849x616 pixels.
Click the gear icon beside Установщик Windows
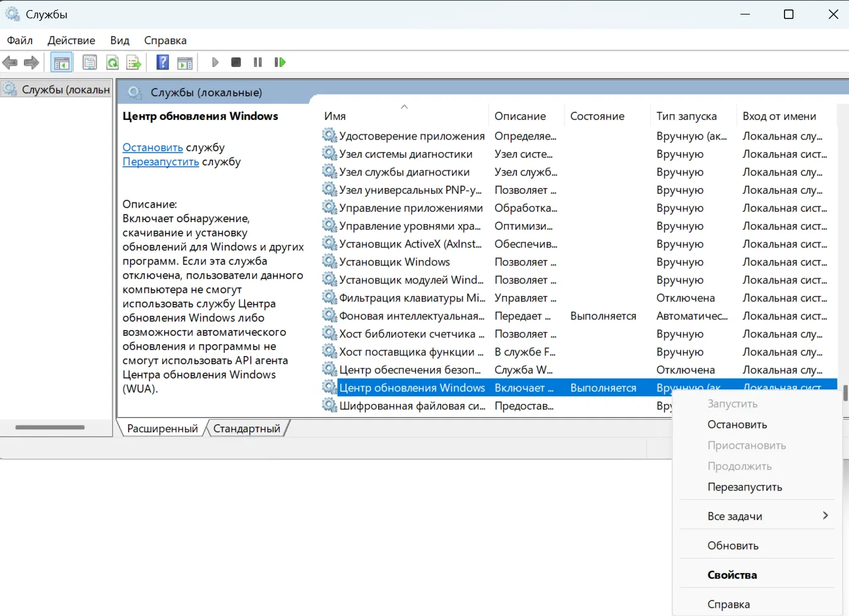329,261
